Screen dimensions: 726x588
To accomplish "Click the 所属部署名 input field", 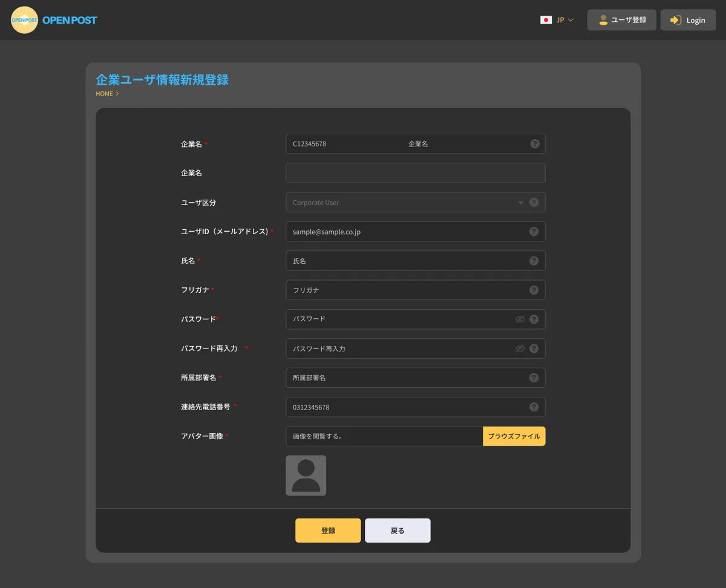I will (416, 377).
